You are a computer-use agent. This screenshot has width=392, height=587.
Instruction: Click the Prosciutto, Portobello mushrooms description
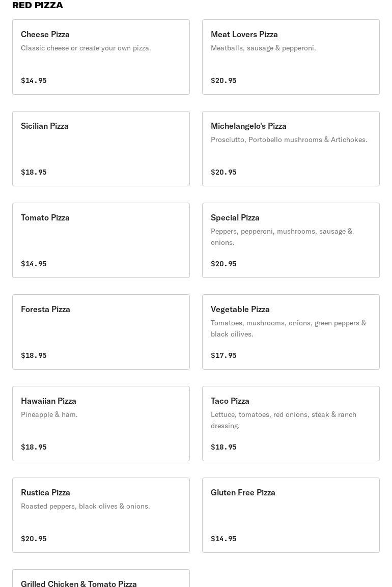pyautogui.click(x=289, y=139)
